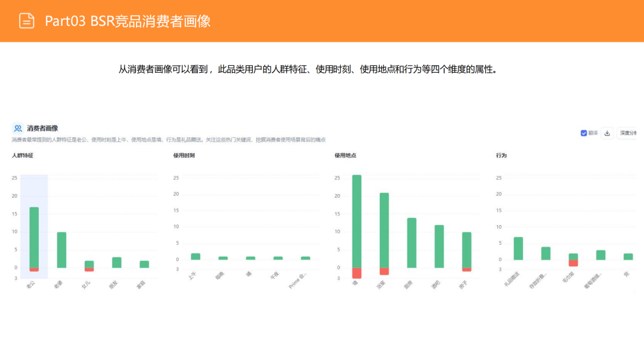The height and width of the screenshot is (363, 644).
Task: Select the red negative segment under 老公
Action: [34, 270]
